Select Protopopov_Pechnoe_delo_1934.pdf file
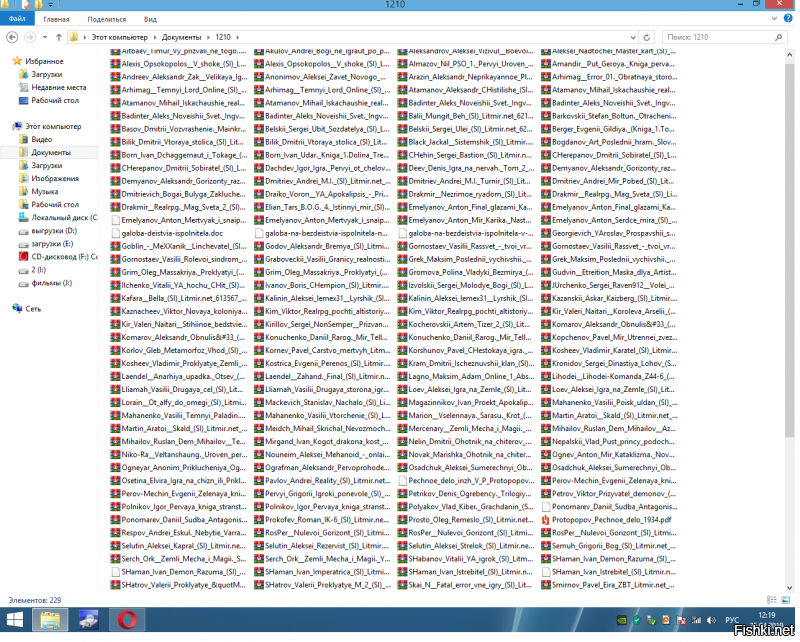800x642 pixels. point(606,520)
